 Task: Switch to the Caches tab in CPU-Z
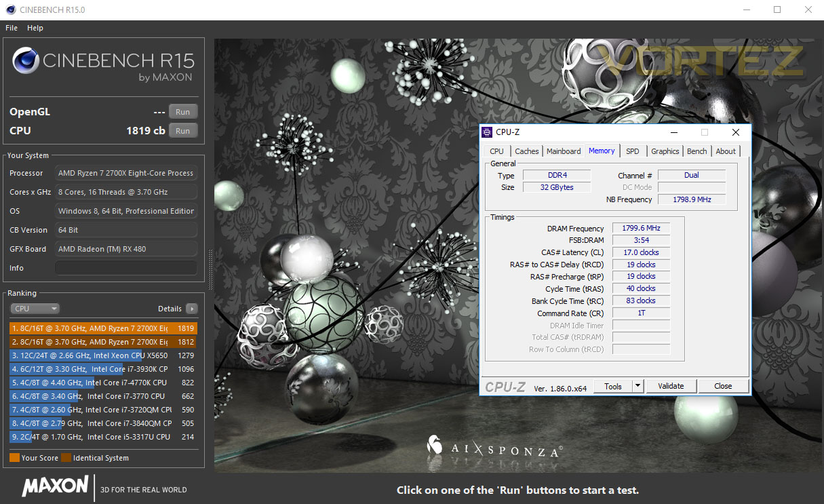click(x=526, y=151)
